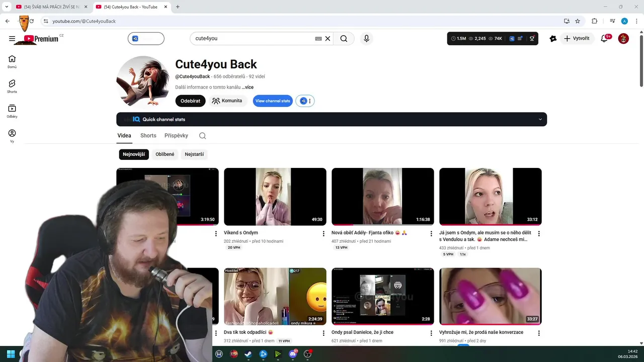Open the YouTube hamburger guide menu
This screenshot has width=644, height=362.
coord(12,39)
